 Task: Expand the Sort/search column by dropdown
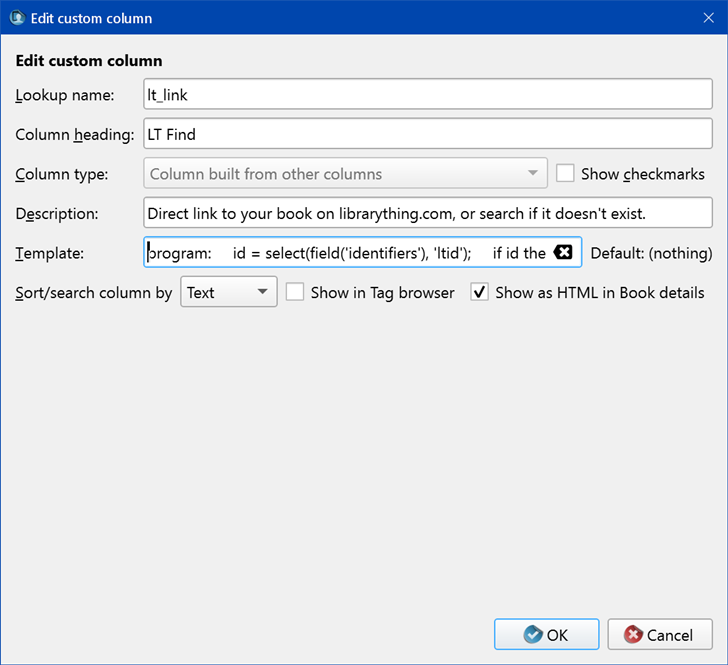tap(229, 293)
